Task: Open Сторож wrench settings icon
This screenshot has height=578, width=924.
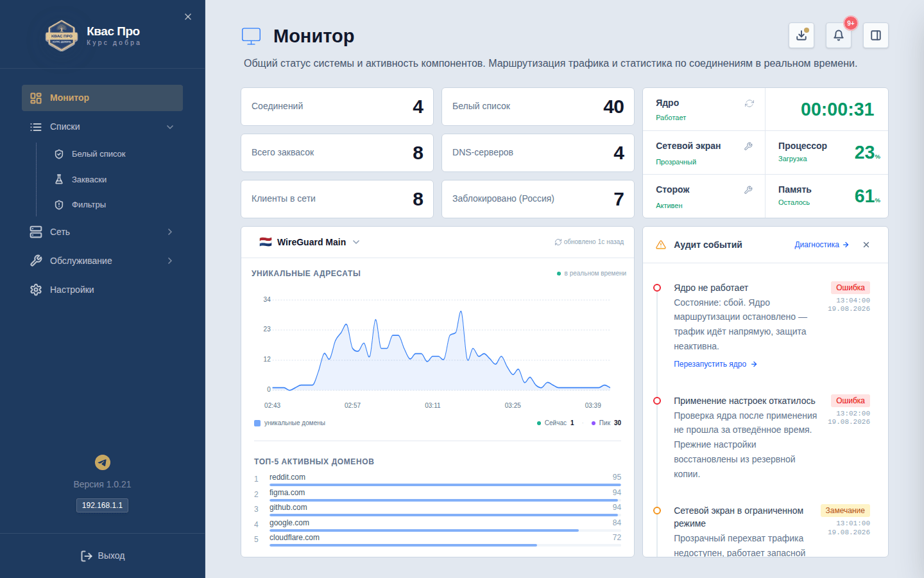Action: (748, 190)
